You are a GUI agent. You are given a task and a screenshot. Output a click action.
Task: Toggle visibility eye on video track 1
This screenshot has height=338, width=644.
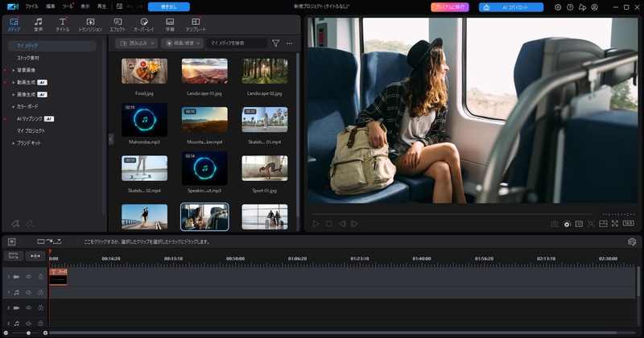[x=28, y=277]
